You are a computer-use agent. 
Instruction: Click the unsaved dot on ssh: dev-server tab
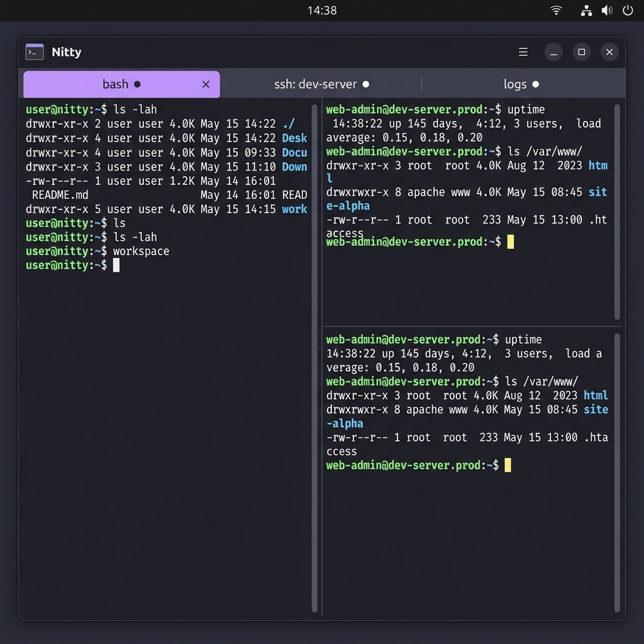366,84
